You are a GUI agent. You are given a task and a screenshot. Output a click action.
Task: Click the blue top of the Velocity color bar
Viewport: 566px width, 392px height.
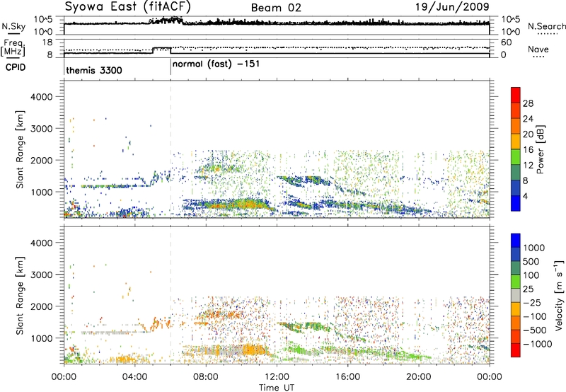tap(516, 241)
